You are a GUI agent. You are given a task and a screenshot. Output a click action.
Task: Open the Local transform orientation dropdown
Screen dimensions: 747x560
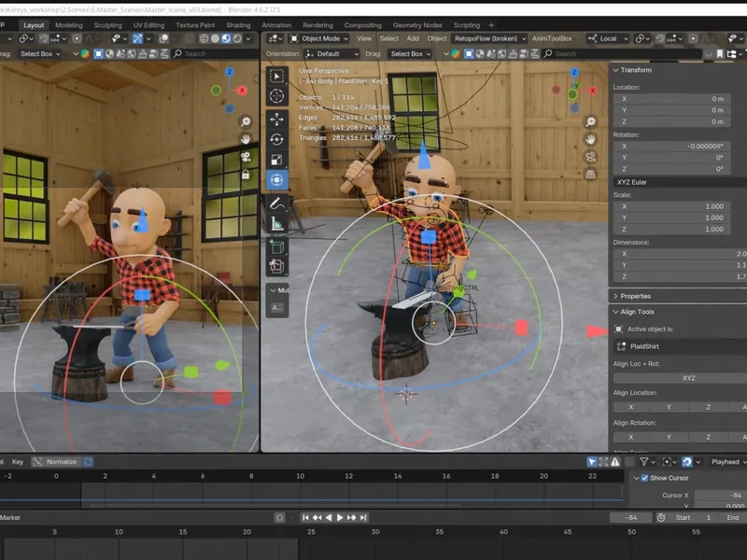609,38
